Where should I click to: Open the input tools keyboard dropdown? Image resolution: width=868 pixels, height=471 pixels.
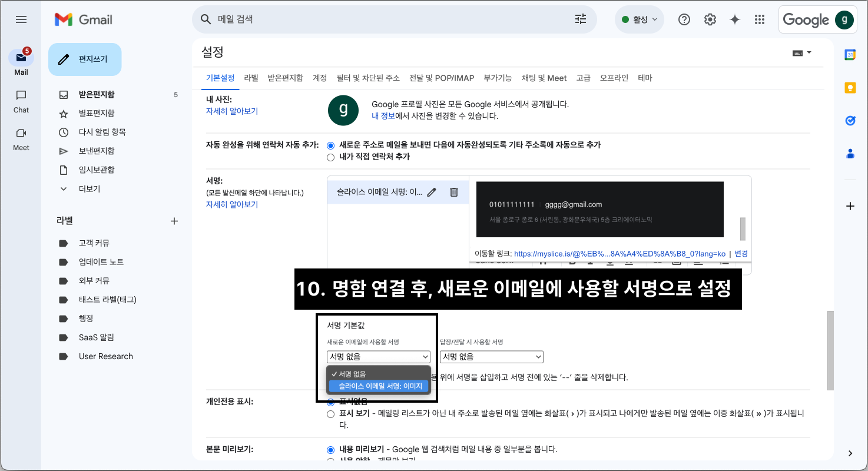tap(802, 52)
